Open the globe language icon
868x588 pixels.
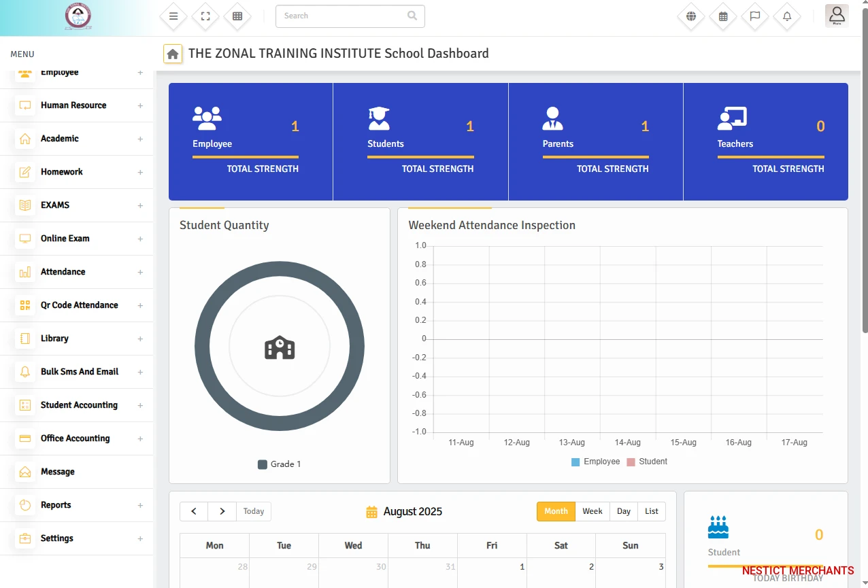(691, 16)
